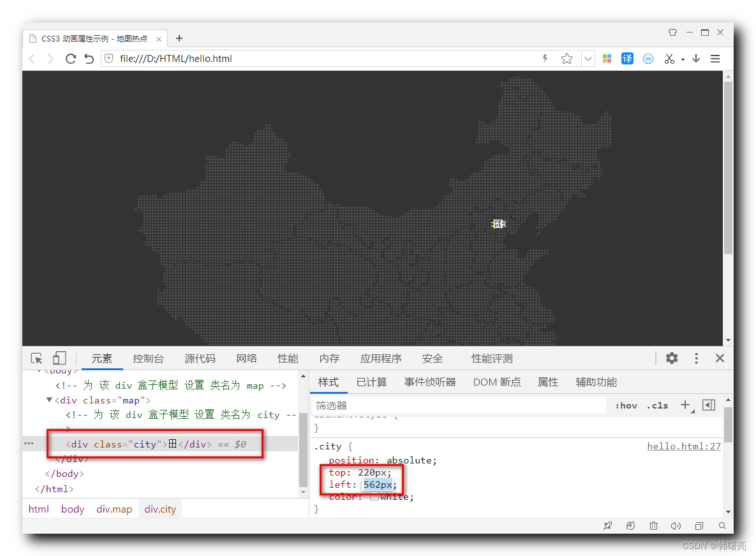Screen dimensions: 756x556
Task: Open the 属性 properties tab
Action: tap(548, 382)
